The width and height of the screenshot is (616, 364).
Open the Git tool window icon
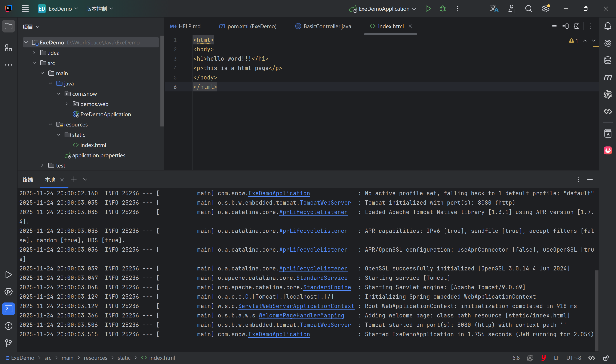[x=8, y=343]
